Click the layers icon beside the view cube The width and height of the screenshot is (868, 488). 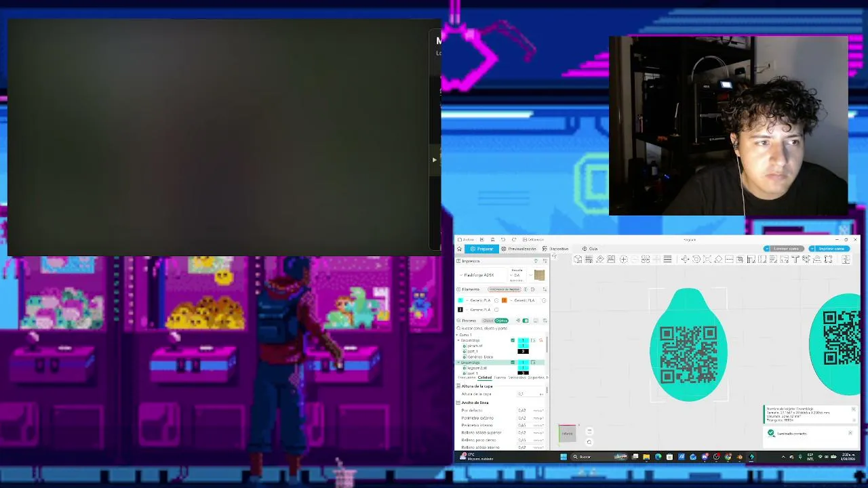[589, 432]
